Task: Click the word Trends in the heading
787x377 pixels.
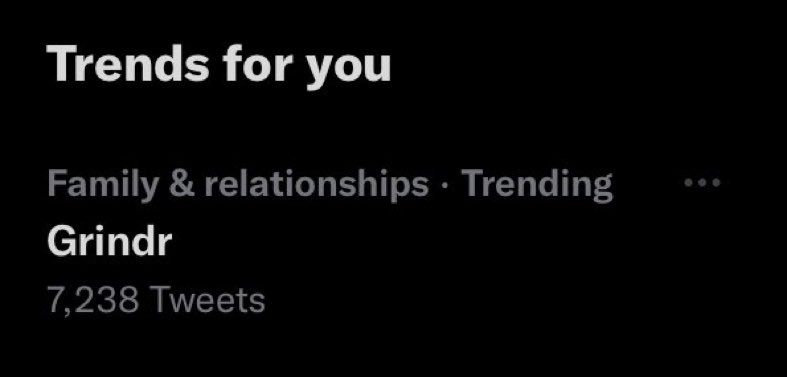Action: 127,63
